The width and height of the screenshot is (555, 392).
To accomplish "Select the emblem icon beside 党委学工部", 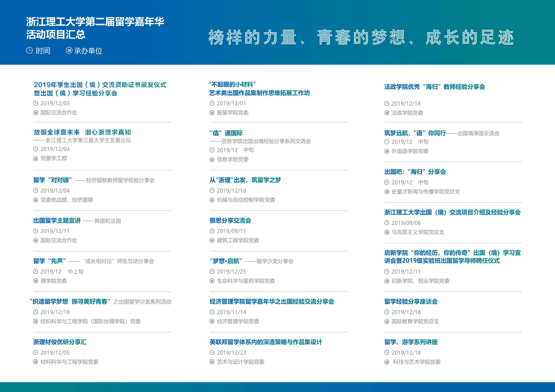I will tap(36, 159).
